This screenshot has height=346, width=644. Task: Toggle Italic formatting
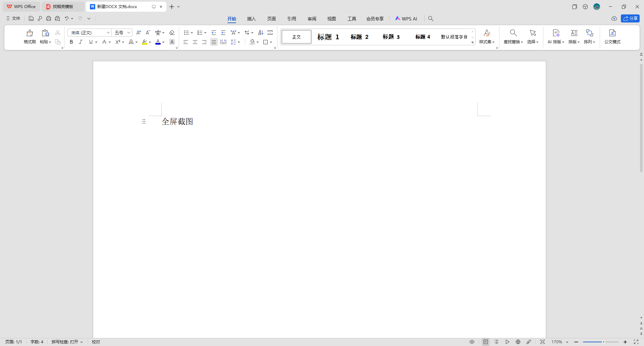pos(80,42)
